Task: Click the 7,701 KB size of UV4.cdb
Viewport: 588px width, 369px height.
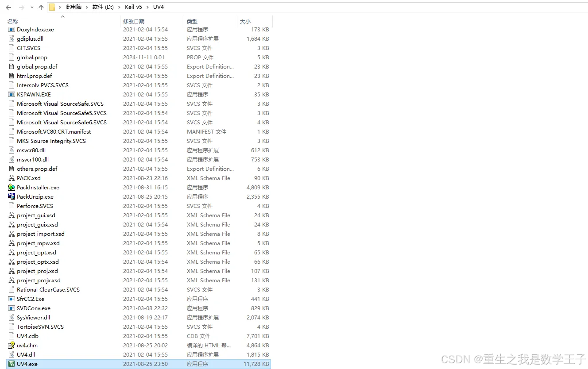Action: point(258,336)
